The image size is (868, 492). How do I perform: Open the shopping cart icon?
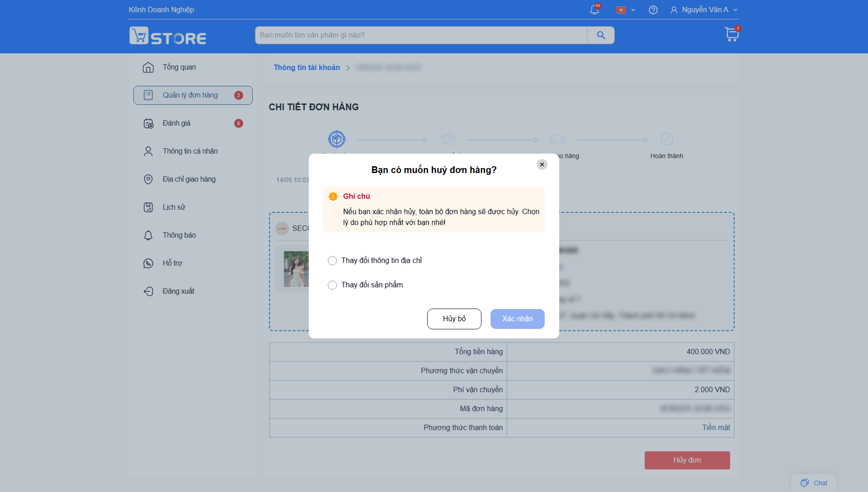(732, 35)
